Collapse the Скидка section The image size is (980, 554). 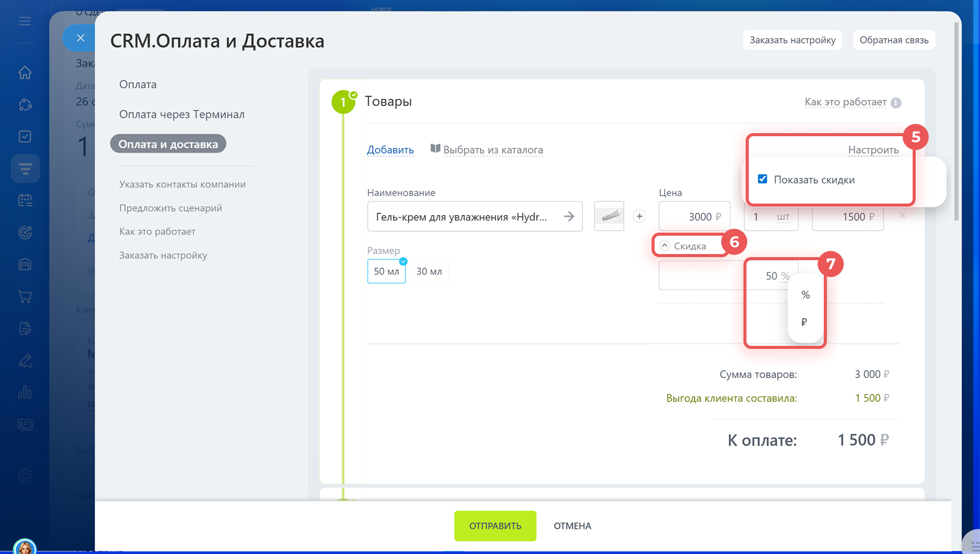[x=665, y=245]
